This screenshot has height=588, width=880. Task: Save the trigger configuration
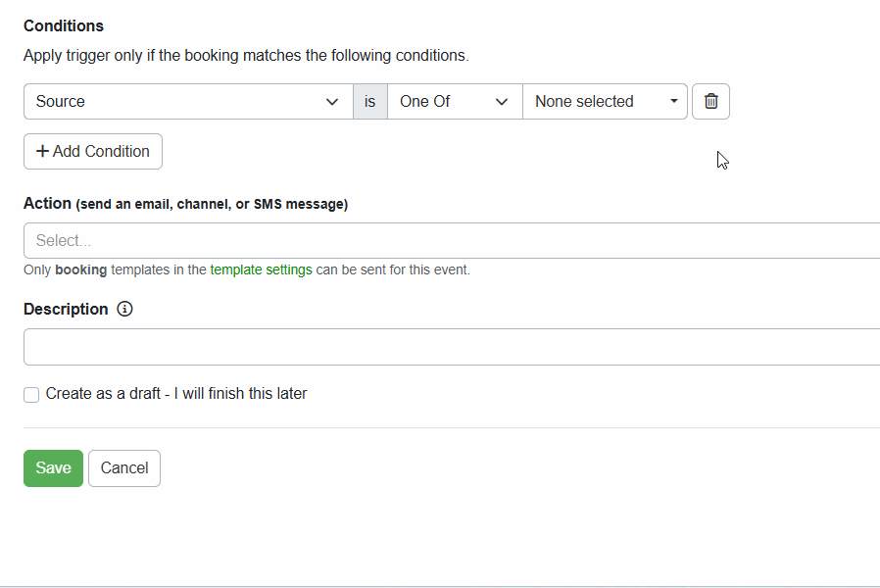click(53, 467)
